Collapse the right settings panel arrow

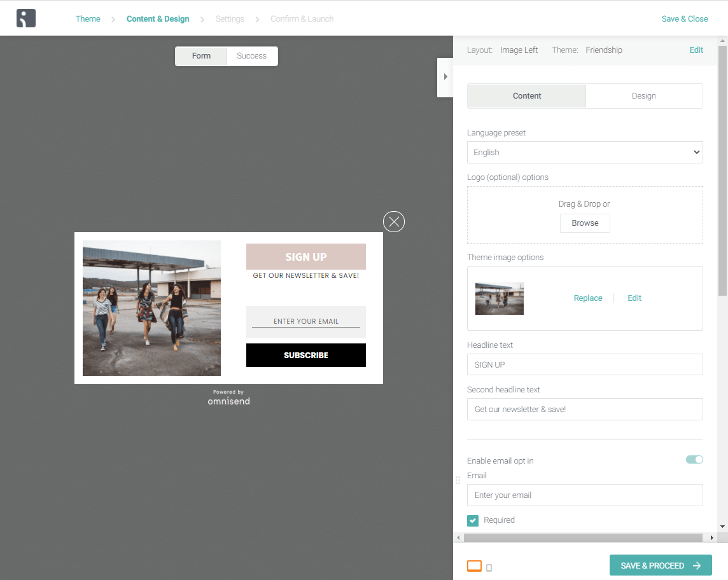pos(445,77)
